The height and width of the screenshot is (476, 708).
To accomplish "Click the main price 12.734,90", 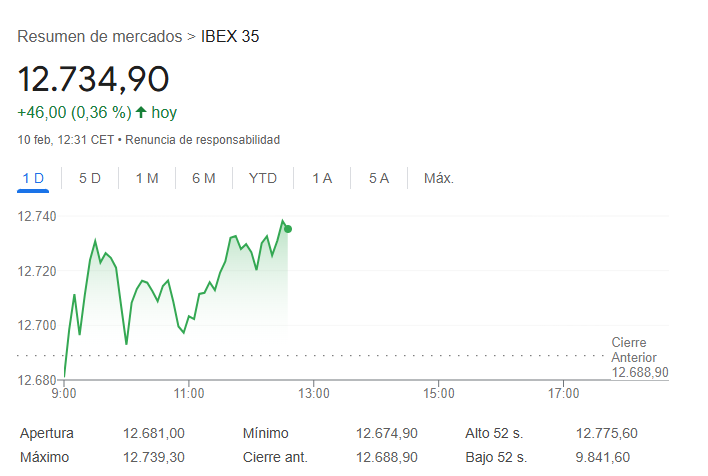I will (x=94, y=78).
